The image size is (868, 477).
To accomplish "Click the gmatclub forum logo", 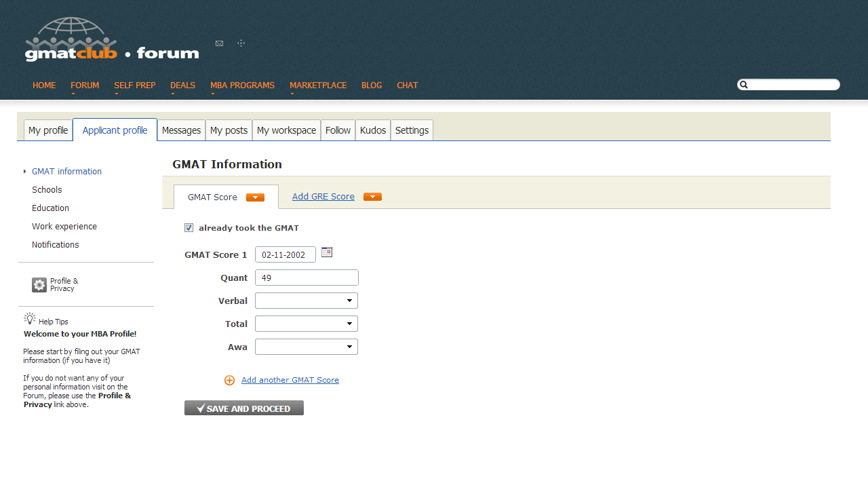I will point(112,40).
